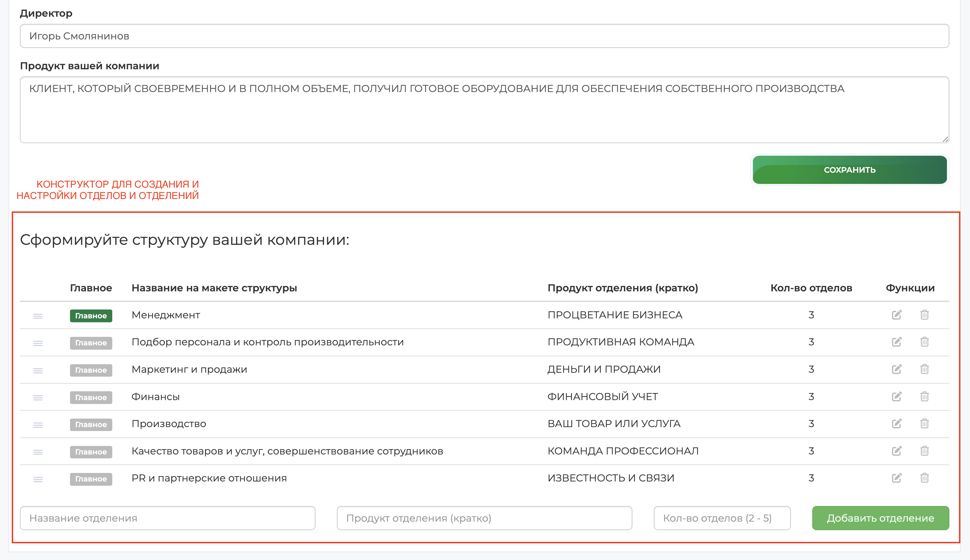This screenshot has height=560, width=970.
Task: Delete the Подбор персонала row
Action: coord(925,342)
